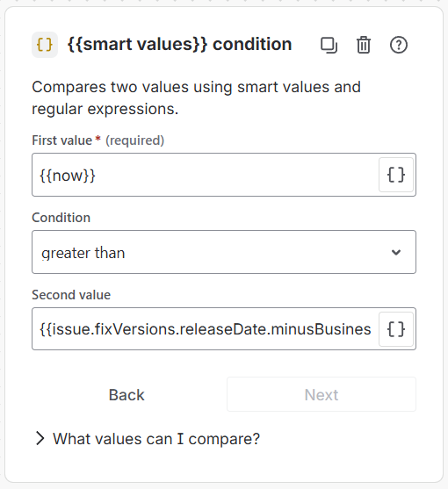Open help via the question mark icon
The height and width of the screenshot is (489, 448).
[399, 45]
